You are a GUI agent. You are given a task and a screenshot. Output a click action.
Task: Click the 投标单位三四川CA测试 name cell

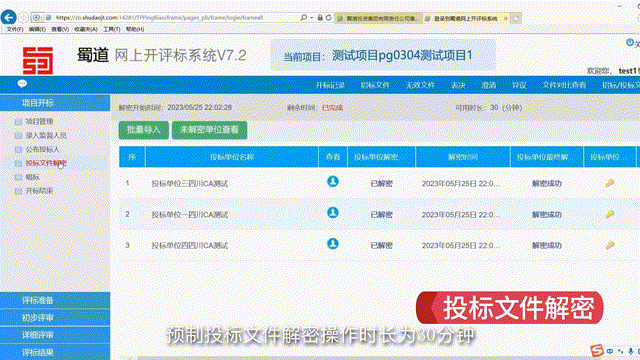[x=189, y=184]
